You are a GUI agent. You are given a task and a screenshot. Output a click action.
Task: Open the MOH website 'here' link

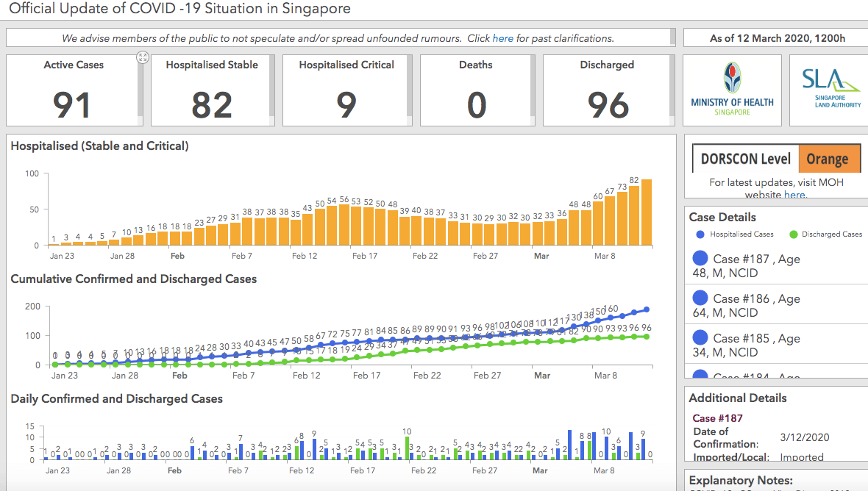click(794, 195)
